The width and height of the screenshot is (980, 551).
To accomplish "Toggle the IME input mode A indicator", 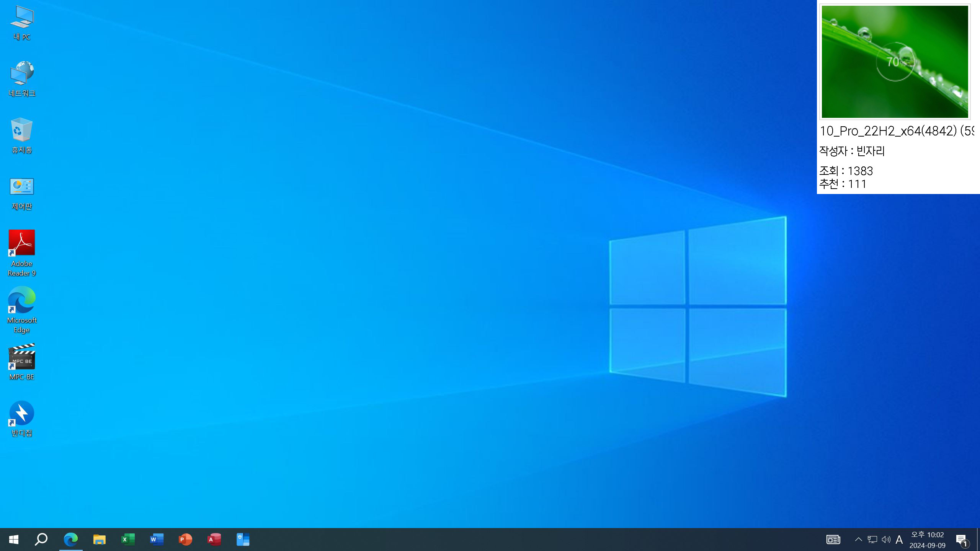I will tap(899, 540).
